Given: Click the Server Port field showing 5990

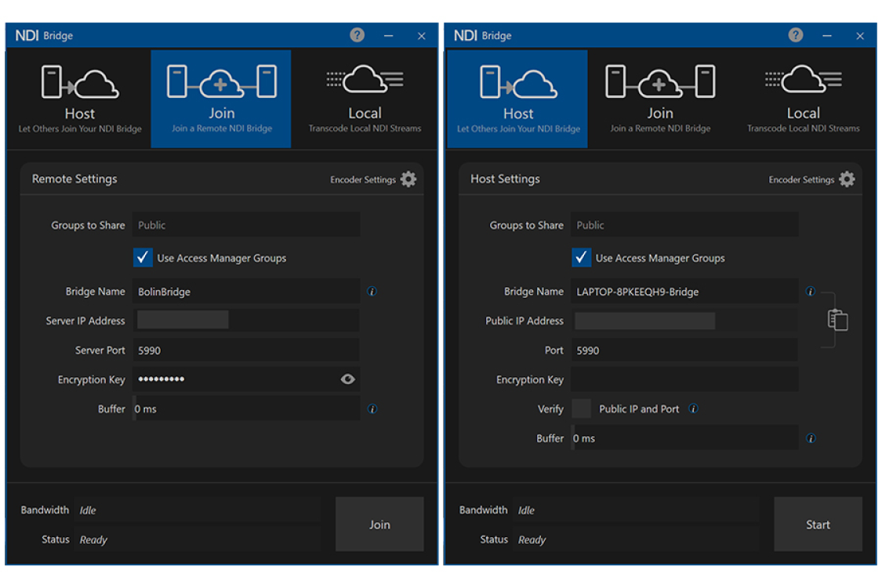Looking at the screenshot, I should [245, 350].
